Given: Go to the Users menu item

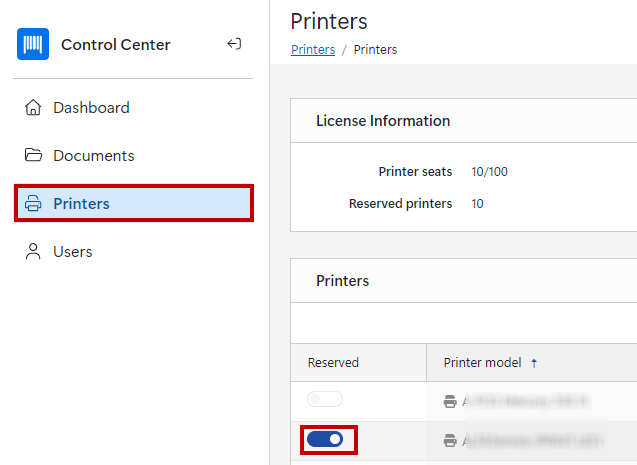Looking at the screenshot, I should coord(73,252).
